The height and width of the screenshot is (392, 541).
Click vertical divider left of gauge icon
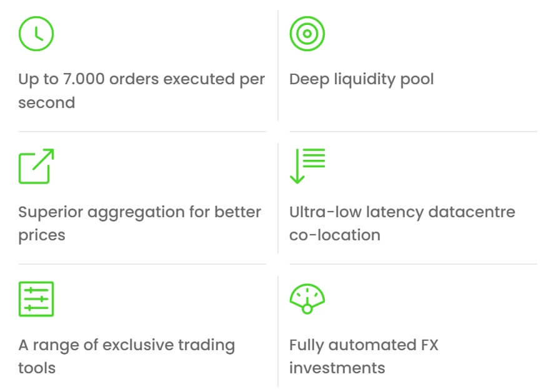tap(278, 331)
